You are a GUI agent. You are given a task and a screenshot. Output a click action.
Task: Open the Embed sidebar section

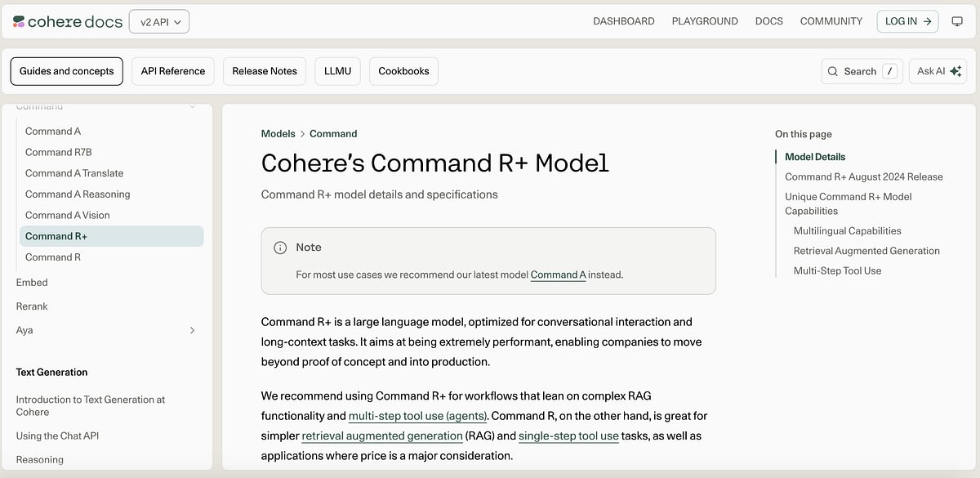click(x=32, y=283)
